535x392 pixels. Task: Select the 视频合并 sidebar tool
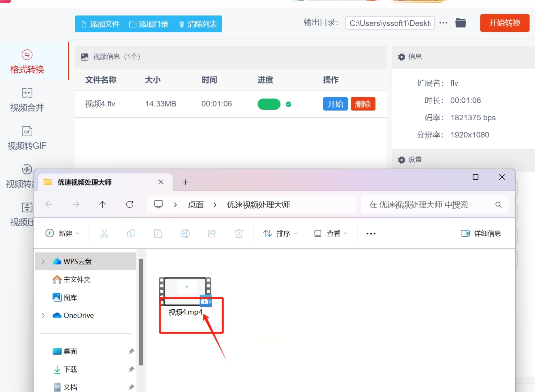27,100
